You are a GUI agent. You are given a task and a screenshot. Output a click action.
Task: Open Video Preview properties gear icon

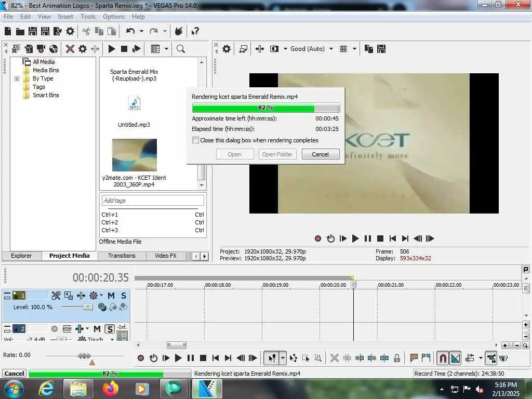pyautogui.click(x=227, y=49)
